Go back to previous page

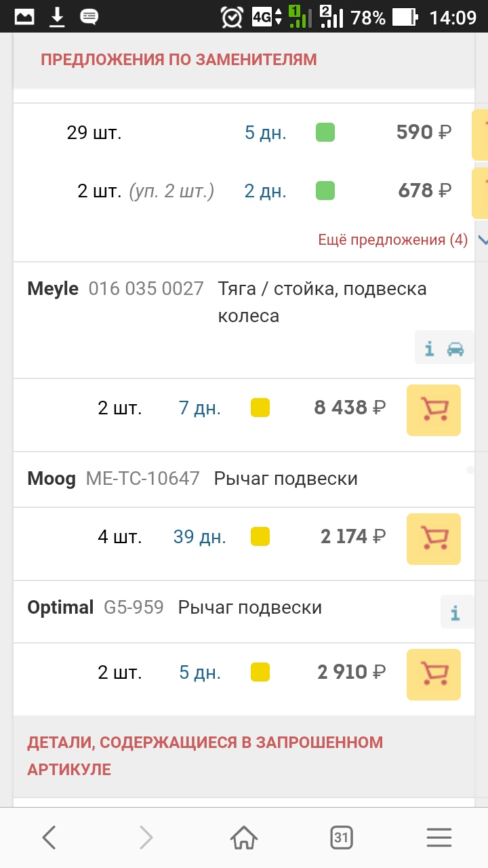click(x=49, y=838)
